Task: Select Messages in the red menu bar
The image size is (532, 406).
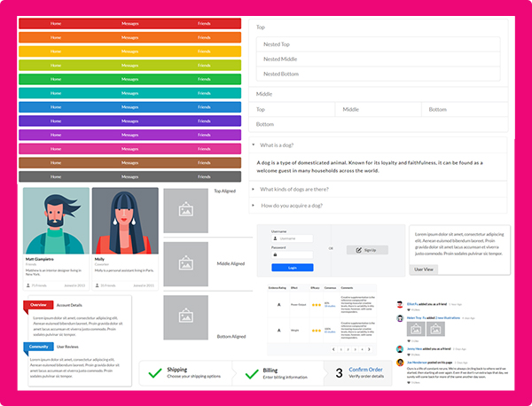Action: [129, 22]
